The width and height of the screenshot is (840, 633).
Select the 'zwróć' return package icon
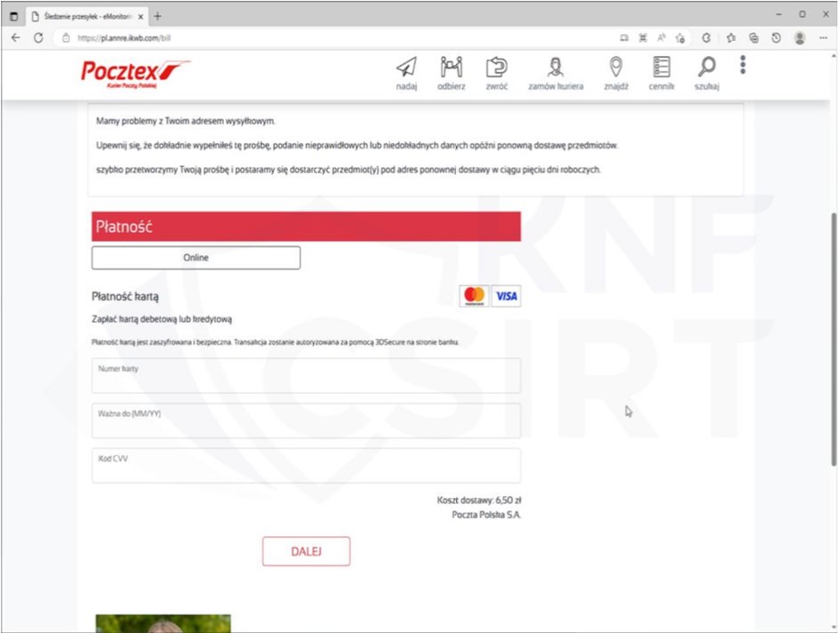(496, 68)
